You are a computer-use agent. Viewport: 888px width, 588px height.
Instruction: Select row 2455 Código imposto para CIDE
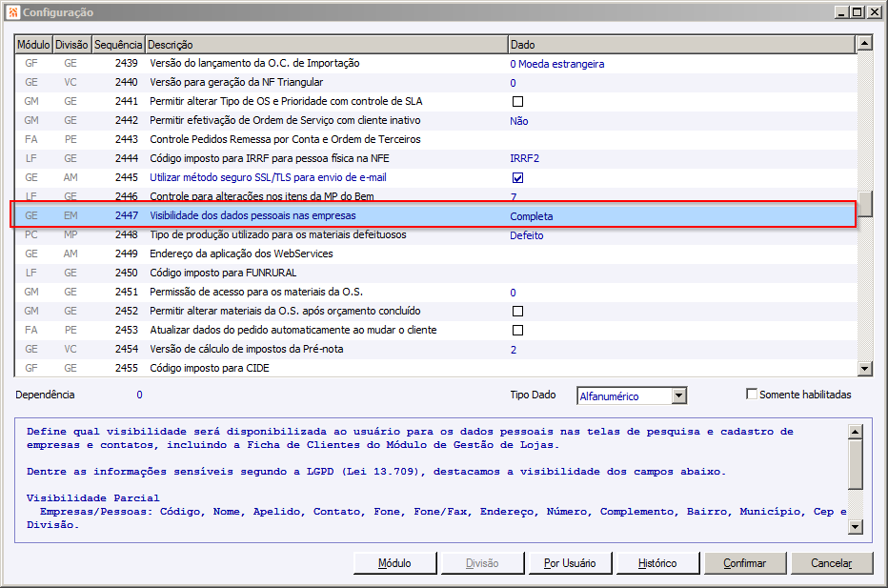(x=434, y=368)
